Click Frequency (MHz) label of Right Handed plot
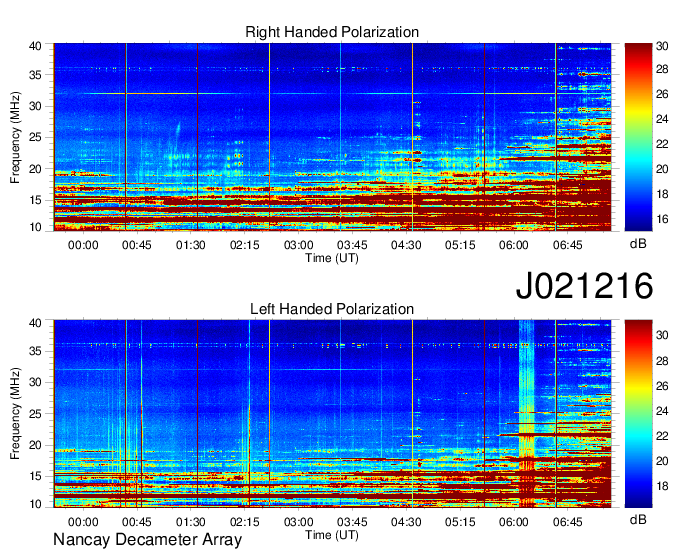 point(15,137)
